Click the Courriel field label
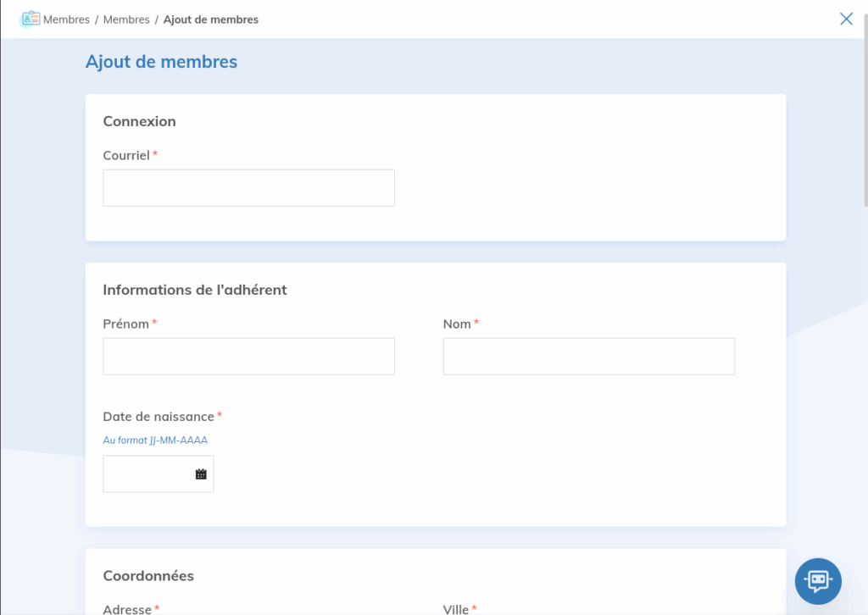Screen dimensions: 868x615 click(x=126, y=155)
